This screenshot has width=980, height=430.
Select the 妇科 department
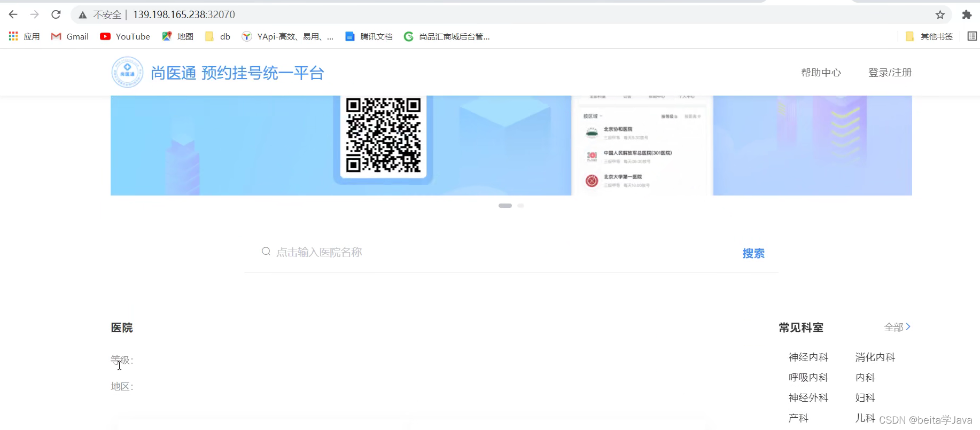pos(865,397)
